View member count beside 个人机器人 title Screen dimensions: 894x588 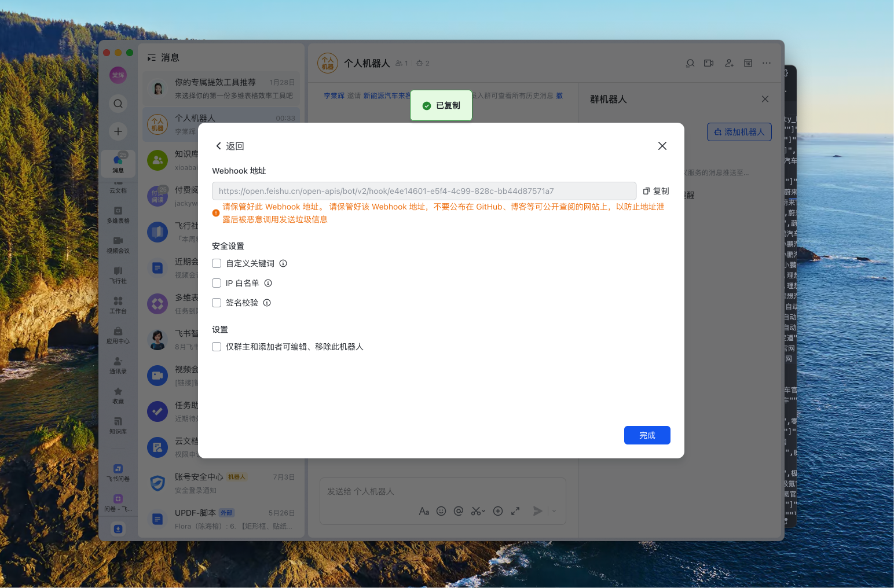(x=402, y=63)
